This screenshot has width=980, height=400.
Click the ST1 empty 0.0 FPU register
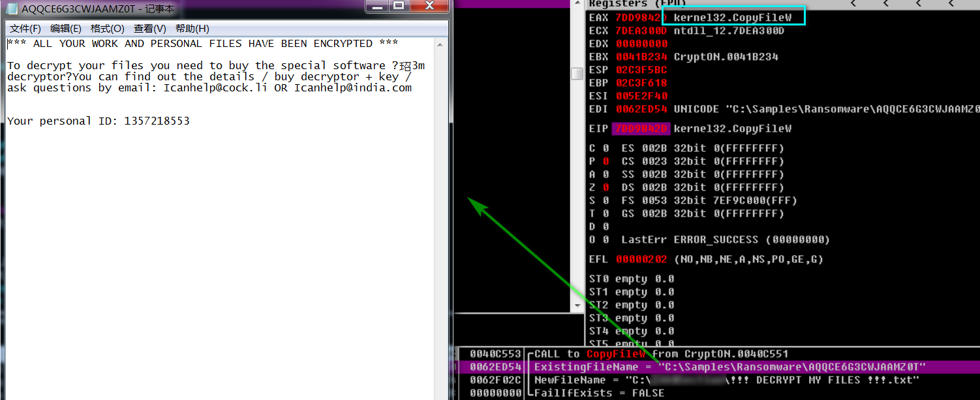[x=632, y=292]
